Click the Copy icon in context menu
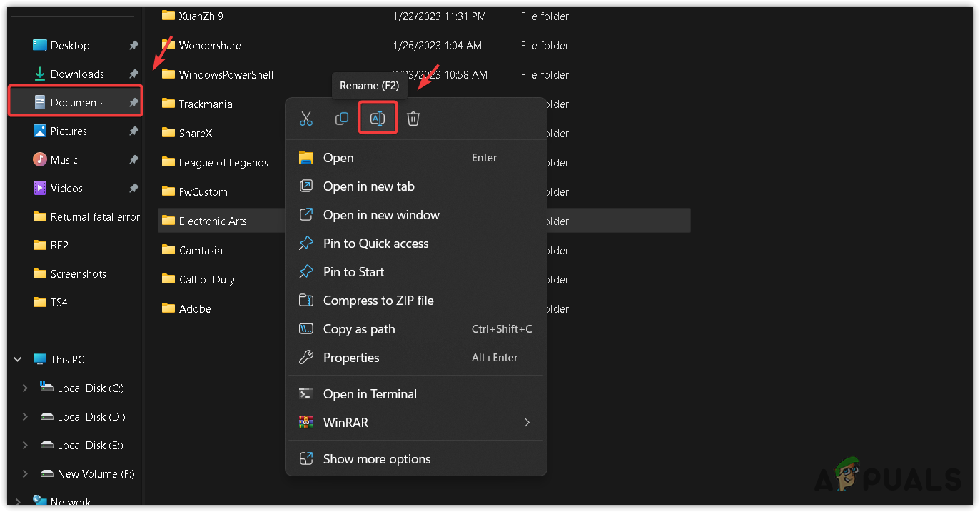Image resolution: width=980 pixels, height=512 pixels. tap(342, 119)
